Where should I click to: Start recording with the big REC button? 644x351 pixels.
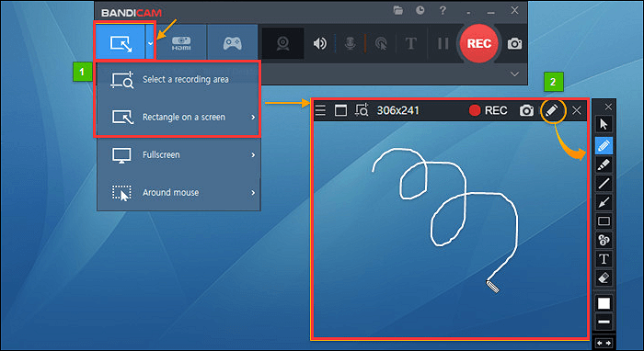coord(479,43)
